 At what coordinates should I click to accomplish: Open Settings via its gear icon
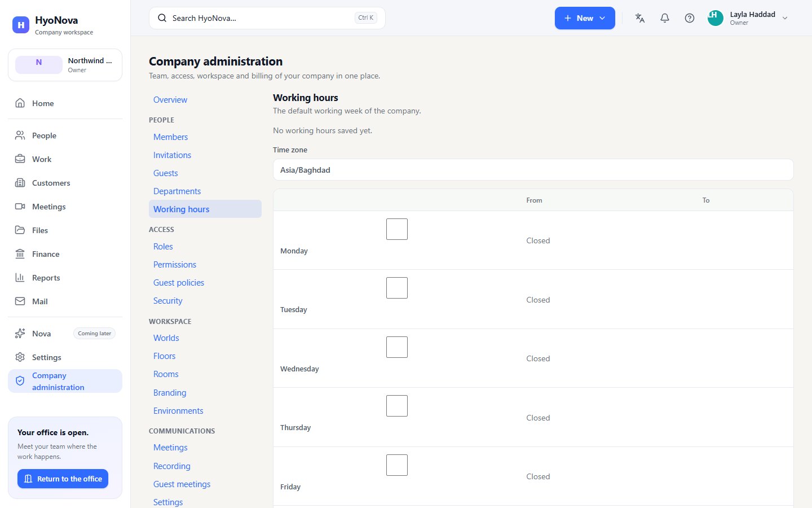tap(20, 357)
